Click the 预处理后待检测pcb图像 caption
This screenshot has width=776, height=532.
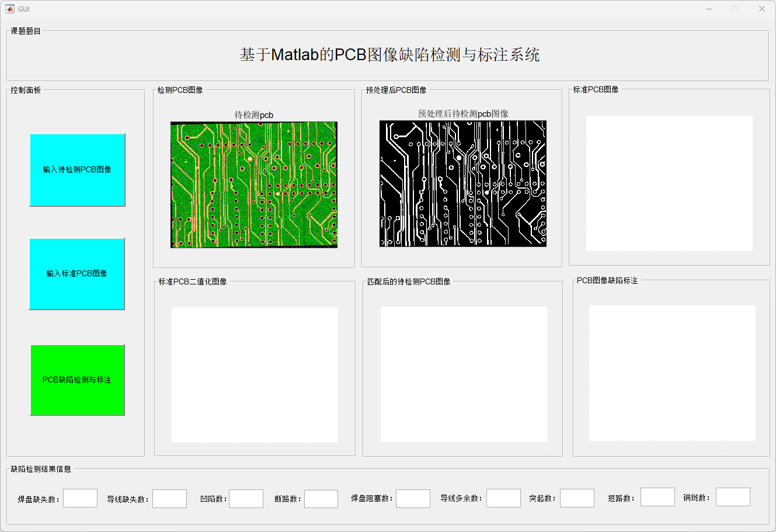tap(463, 114)
